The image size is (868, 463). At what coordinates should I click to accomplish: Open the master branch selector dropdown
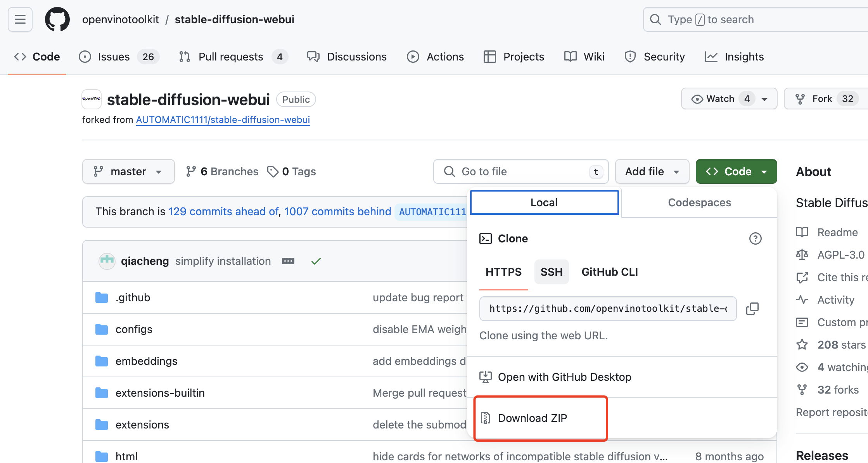tap(128, 171)
